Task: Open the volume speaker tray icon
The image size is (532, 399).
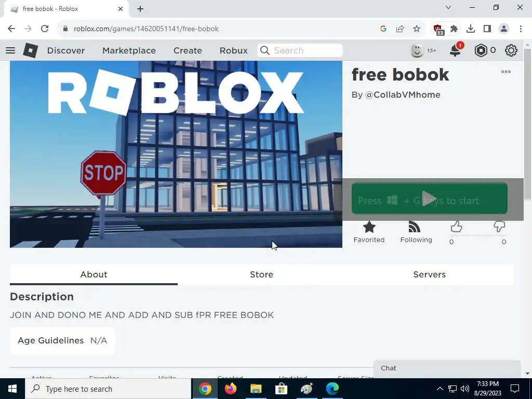Action: 465,389
